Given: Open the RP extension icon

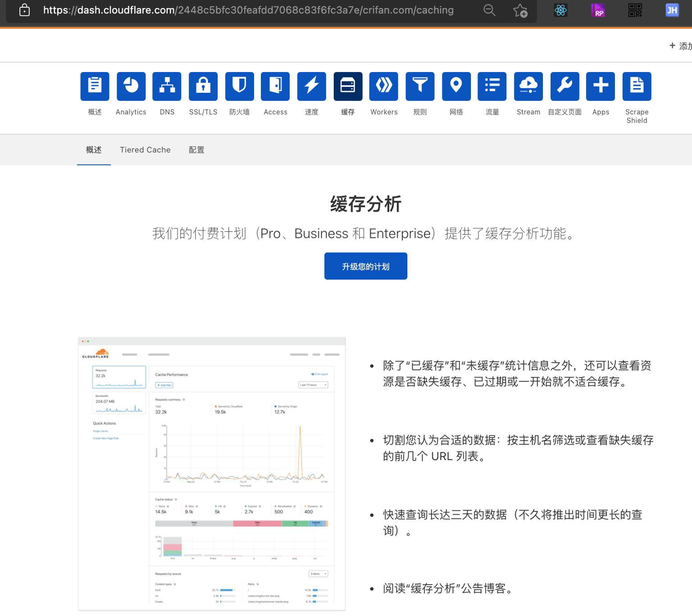Looking at the screenshot, I should [598, 10].
